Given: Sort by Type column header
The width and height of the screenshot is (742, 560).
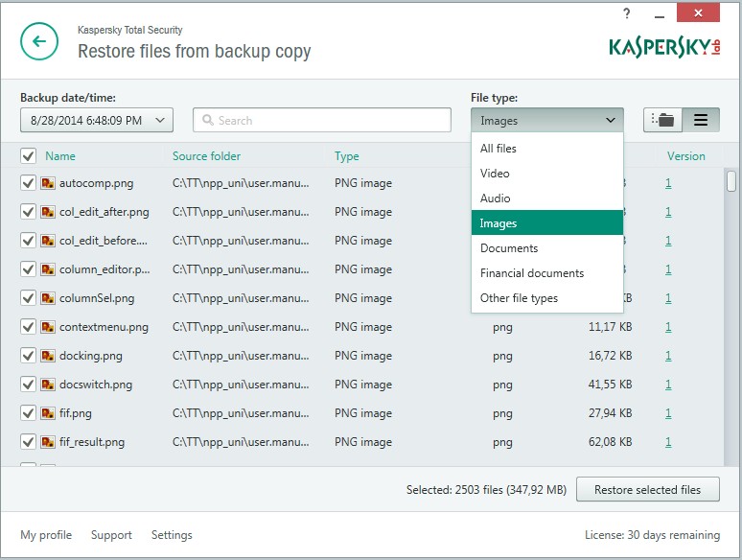Looking at the screenshot, I should tap(346, 156).
